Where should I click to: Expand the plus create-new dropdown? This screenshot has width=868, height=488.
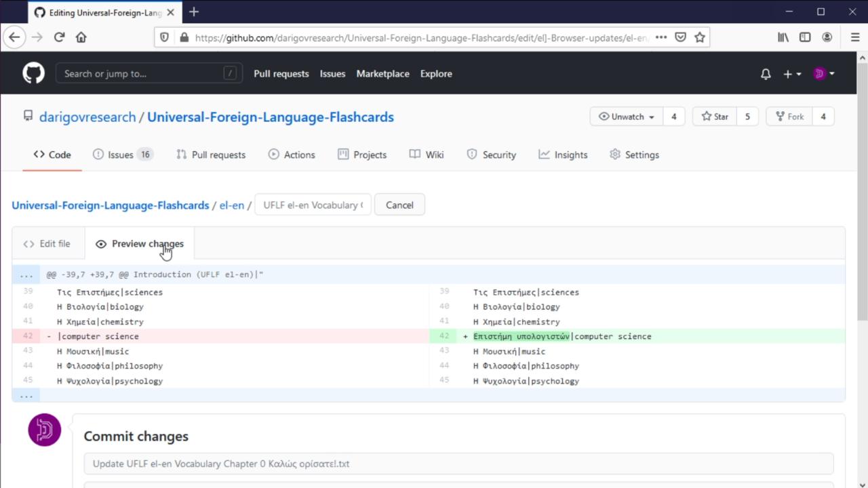pyautogui.click(x=792, y=74)
